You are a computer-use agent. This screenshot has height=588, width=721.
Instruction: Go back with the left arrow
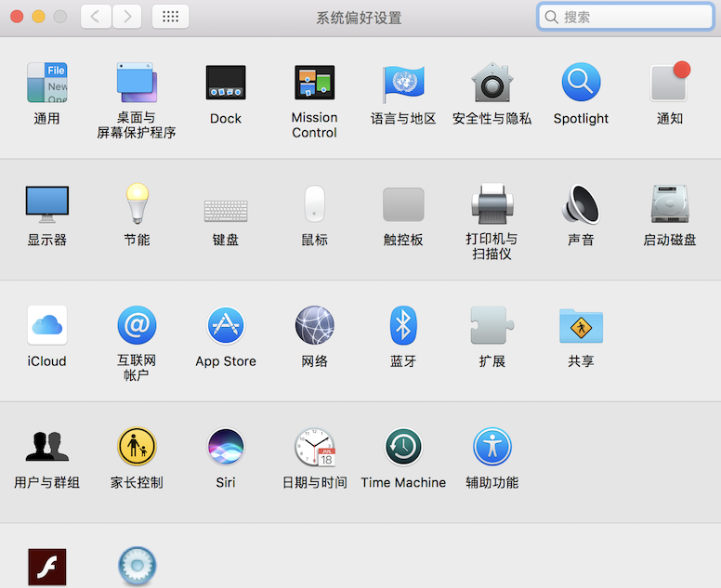96,17
